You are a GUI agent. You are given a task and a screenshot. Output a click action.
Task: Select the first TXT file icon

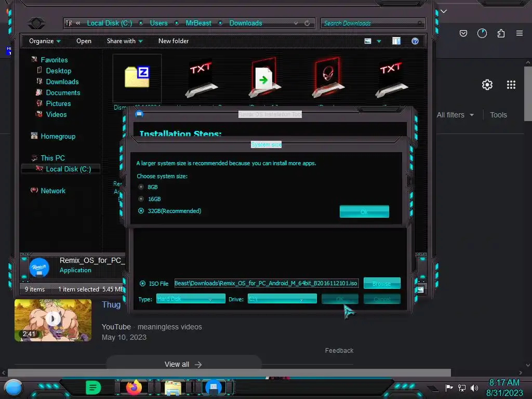pos(201,79)
